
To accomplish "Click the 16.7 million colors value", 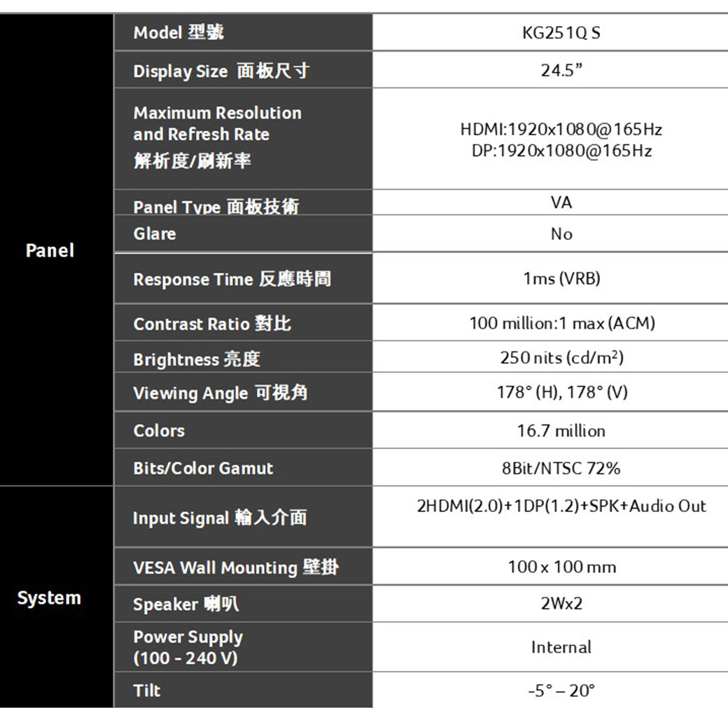I will pos(561,431).
